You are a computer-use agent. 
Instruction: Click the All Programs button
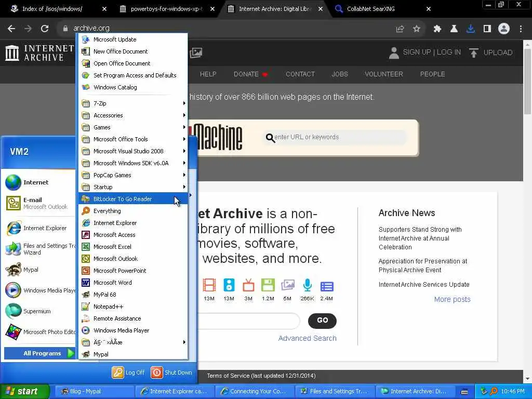click(39, 353)
